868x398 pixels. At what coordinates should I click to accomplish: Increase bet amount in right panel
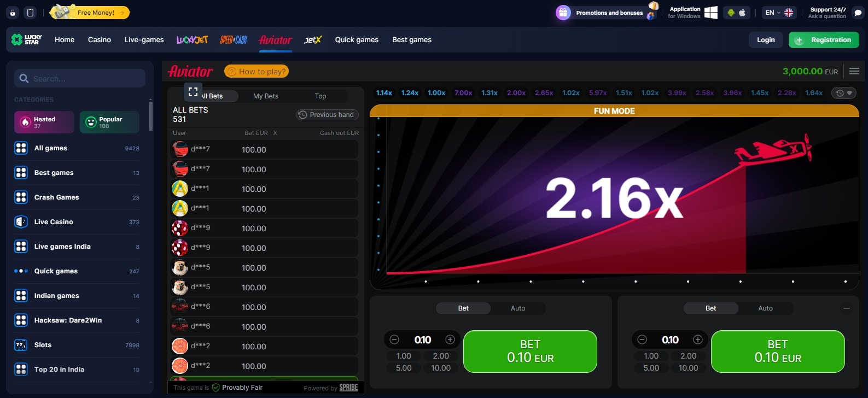698,340
